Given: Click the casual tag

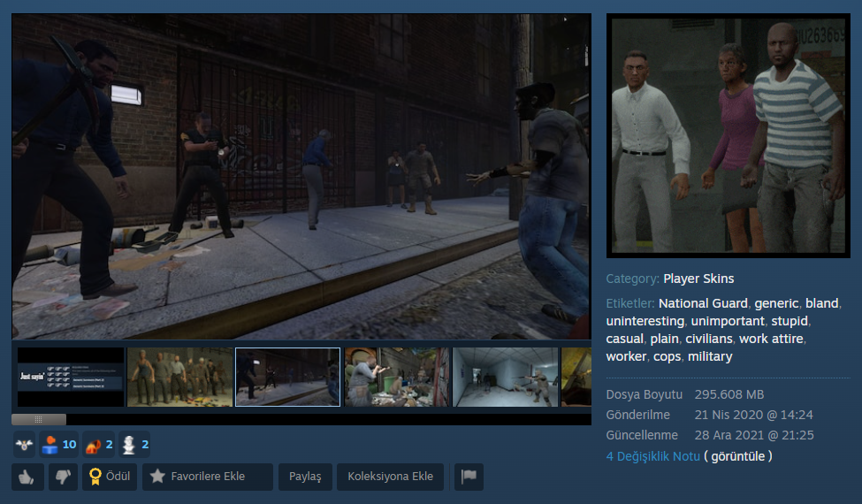Looking at the screenshot, I should (624, 339).
